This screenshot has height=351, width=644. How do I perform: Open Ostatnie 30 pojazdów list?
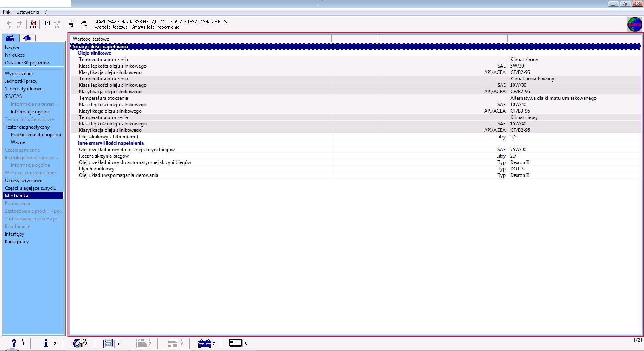point(27,63)
